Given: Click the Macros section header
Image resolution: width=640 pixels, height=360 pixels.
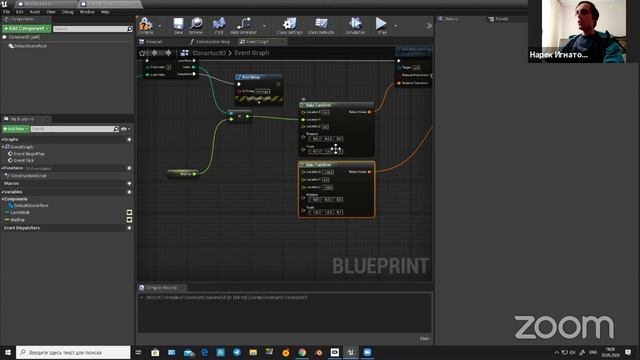Looking at the screenshot, I should coord(11,184).
